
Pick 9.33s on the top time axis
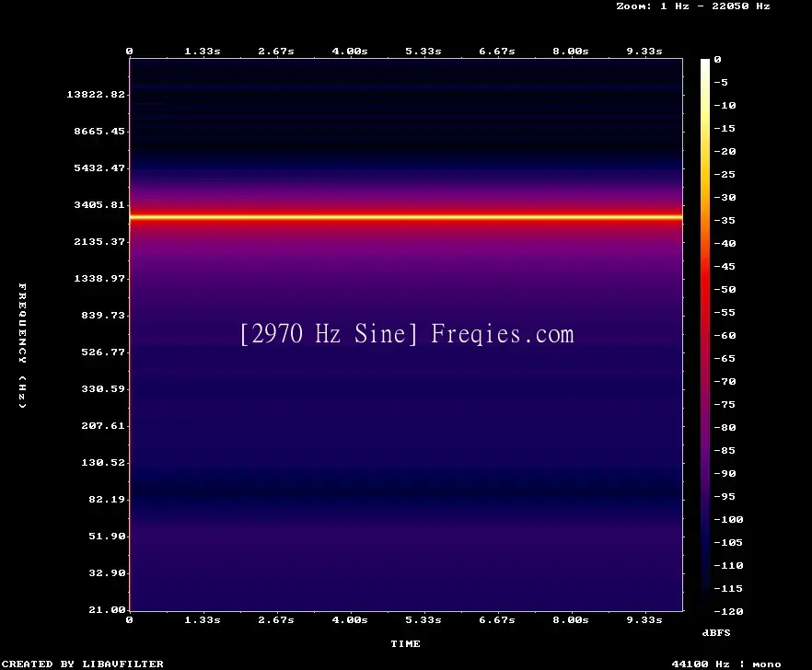(644, 52)
